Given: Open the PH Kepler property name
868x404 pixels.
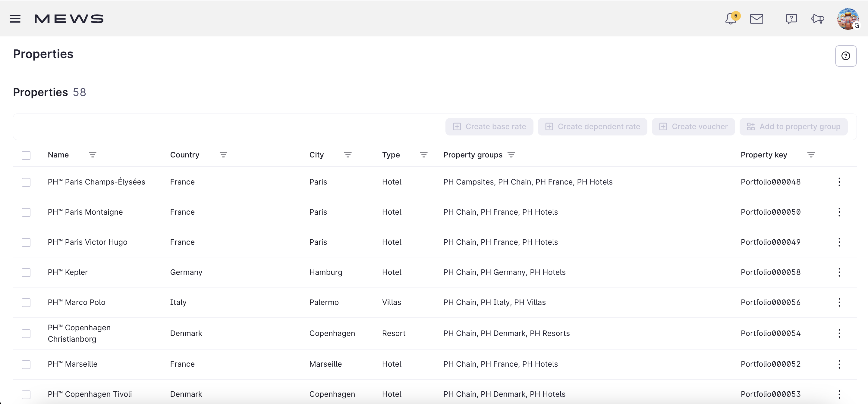Looking at the screenshot, I should click(68, 272).
